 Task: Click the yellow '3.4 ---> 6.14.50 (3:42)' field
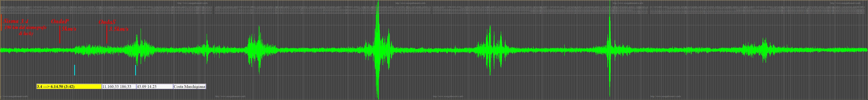69,87
